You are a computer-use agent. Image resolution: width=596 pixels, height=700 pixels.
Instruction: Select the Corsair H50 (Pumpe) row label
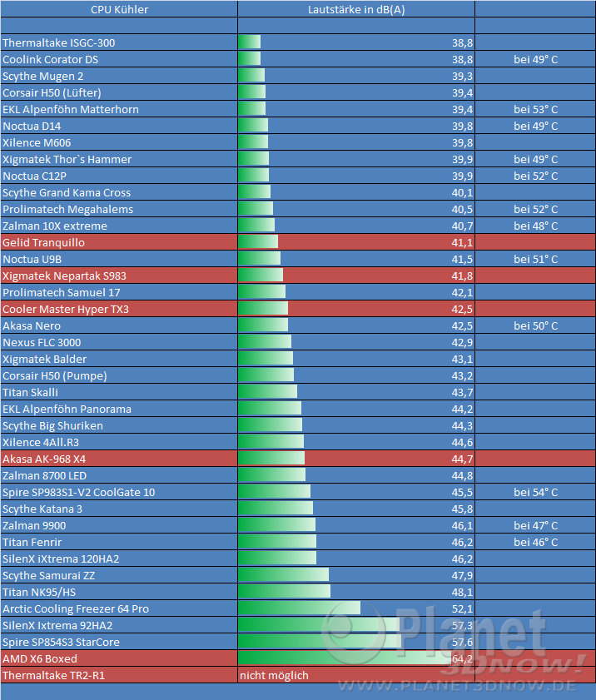(55, 375)
